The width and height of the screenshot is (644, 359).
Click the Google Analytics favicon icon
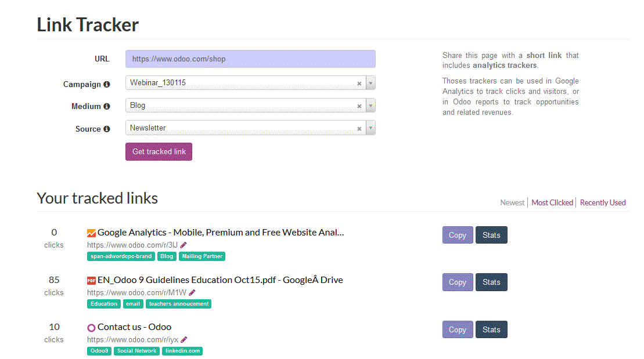pos(91,232)
